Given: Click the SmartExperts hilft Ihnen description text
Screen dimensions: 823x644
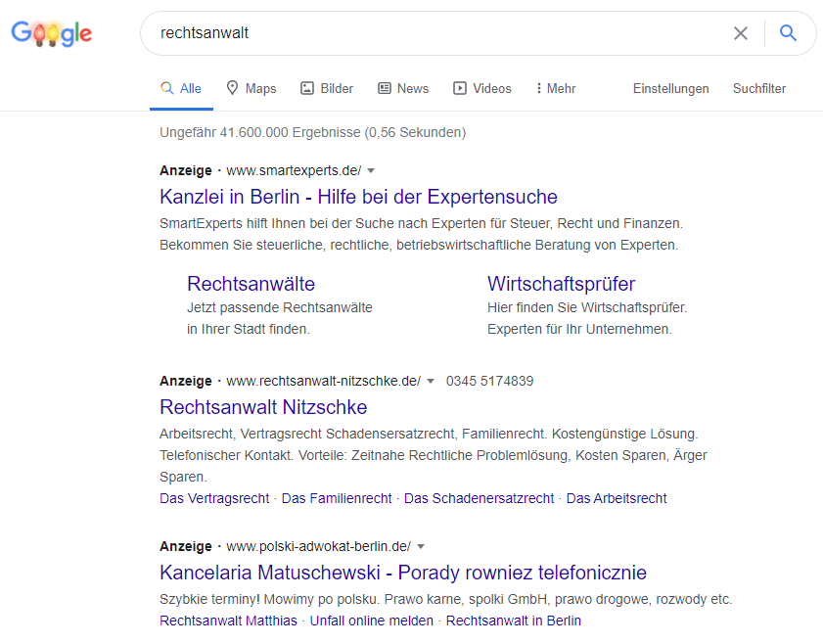Looking at the screenshot, I should tap(421, 234).
